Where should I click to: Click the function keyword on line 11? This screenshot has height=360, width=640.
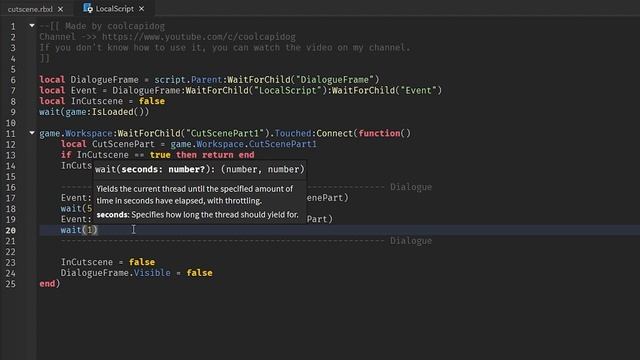click(x=380, y=133)
